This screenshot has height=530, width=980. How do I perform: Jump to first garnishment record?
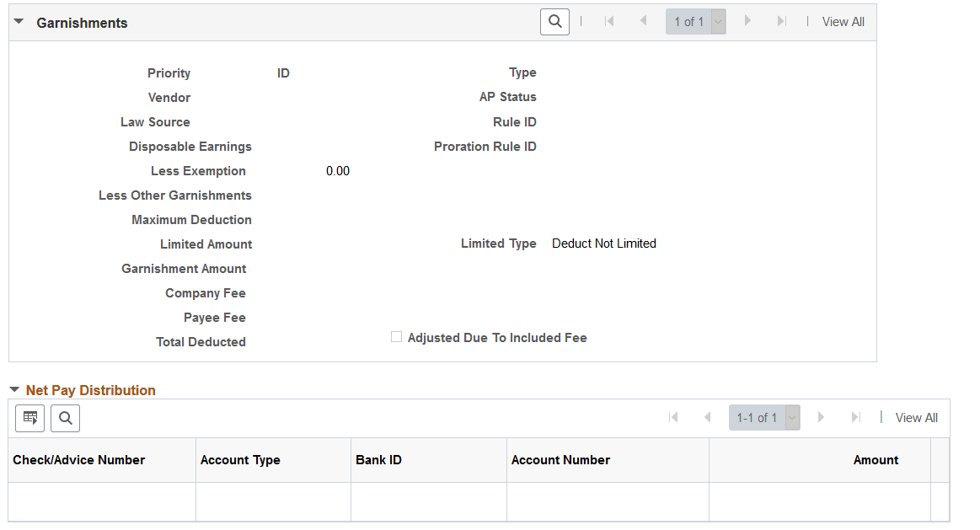(x=609, y=21)
